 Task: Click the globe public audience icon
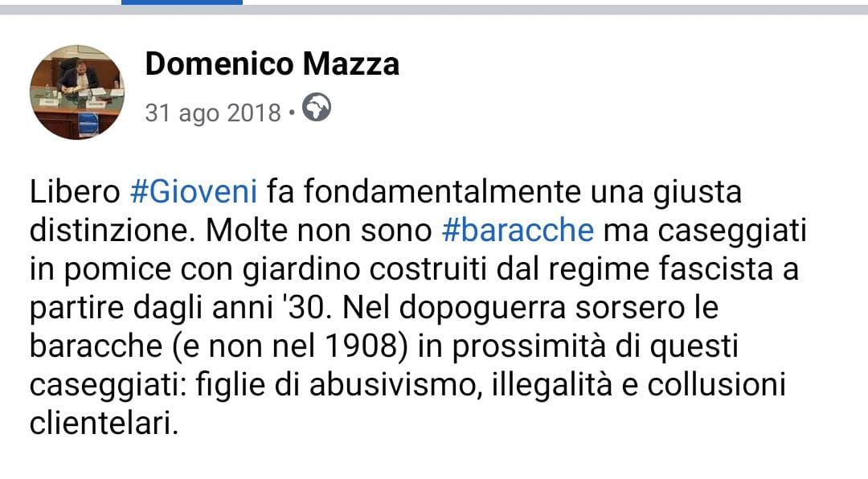point(317,108)
